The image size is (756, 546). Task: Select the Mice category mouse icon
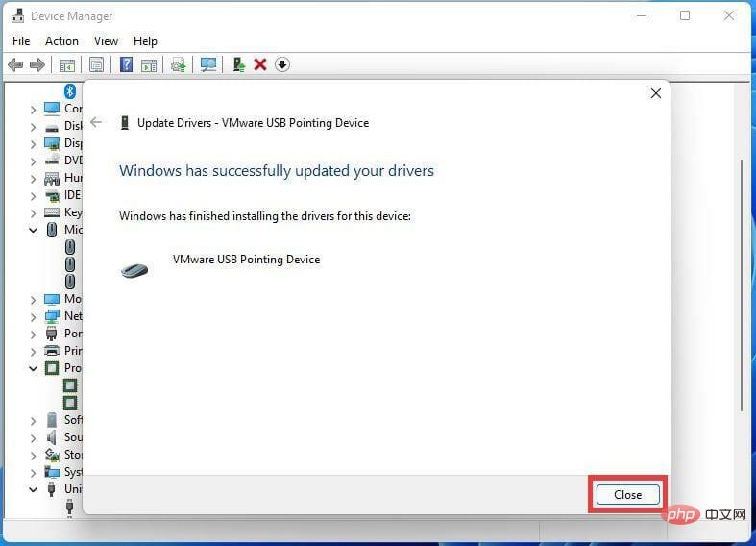click(x=52, y=230)
